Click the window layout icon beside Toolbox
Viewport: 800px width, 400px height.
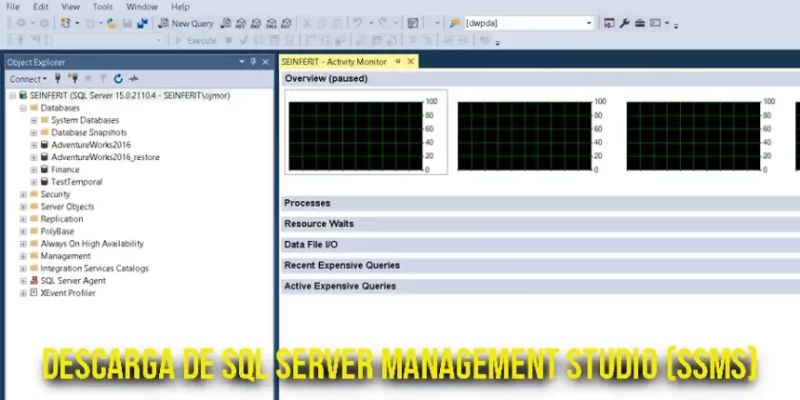pos(656,23)
